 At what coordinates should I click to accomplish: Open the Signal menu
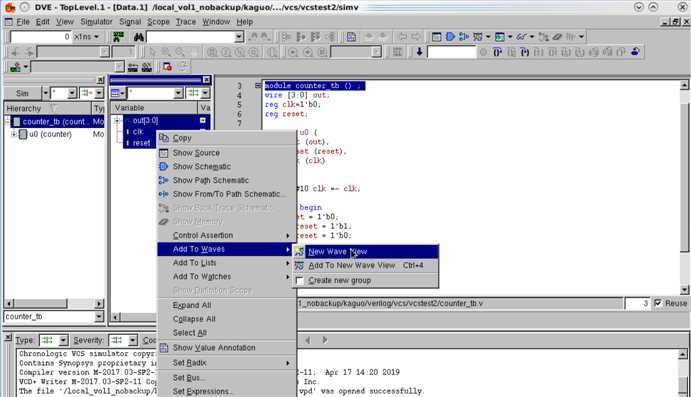(130, 22)
